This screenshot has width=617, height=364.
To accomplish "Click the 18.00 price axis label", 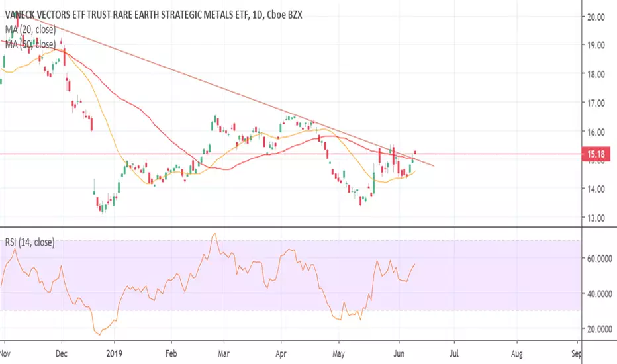I will (x=596, y=74).
